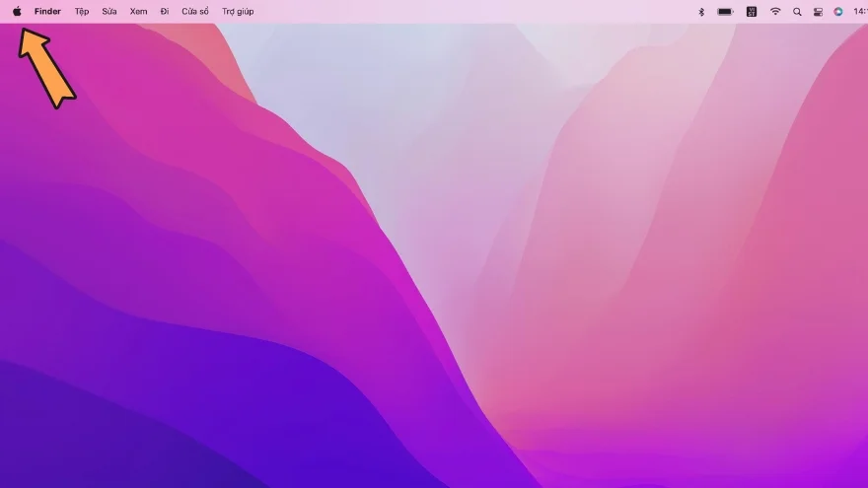Open the Wi-Fi status menu

[x=775, y=12]
